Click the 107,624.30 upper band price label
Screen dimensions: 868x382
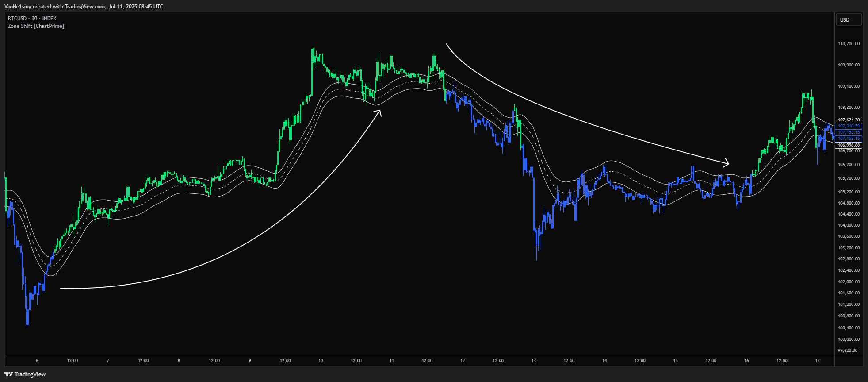[849, 120]
